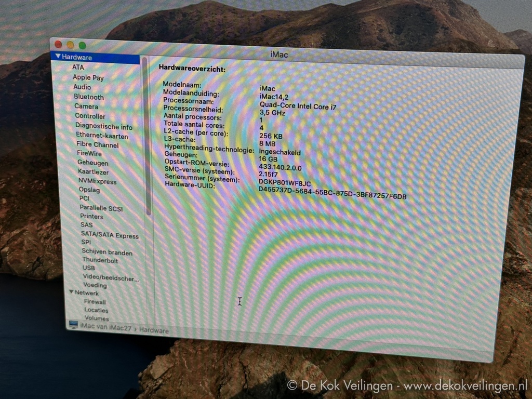Screen dimensions: 532x399
Task: Select NVMExpress in the sidebar
Action: click(97, 181)
